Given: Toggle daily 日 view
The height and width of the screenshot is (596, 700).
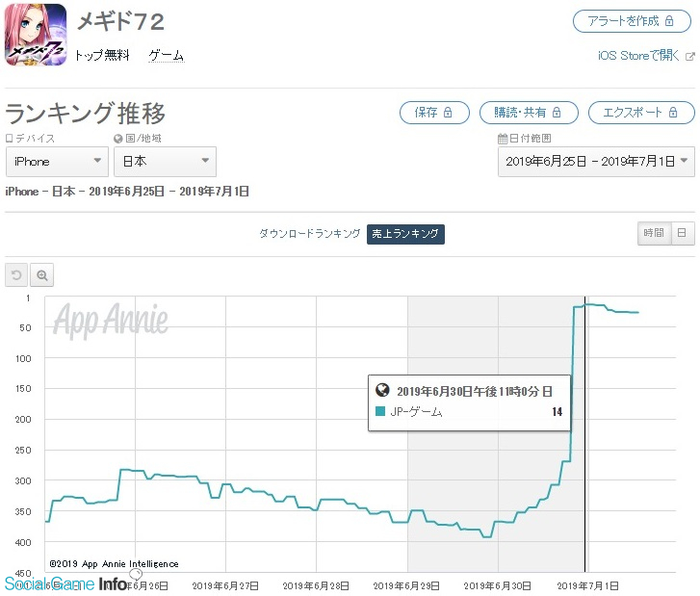Looking at the screenshot, I should click(682, 233).
